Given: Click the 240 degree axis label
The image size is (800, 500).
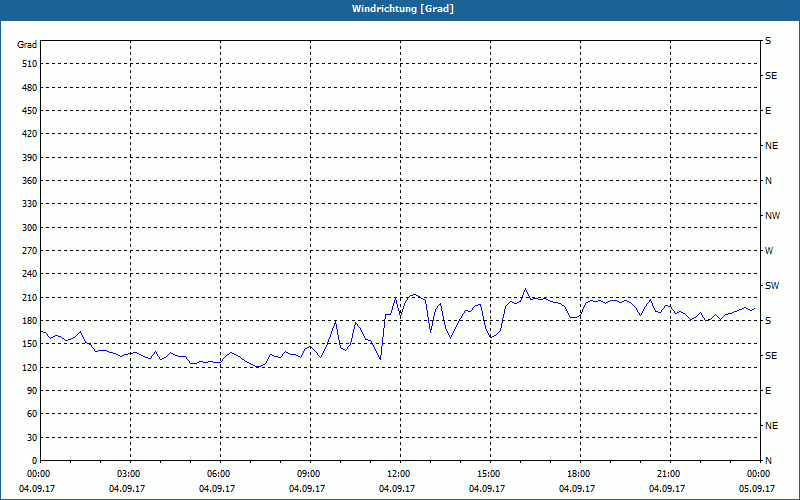Looking at the screenshot, I should [30, 274].
